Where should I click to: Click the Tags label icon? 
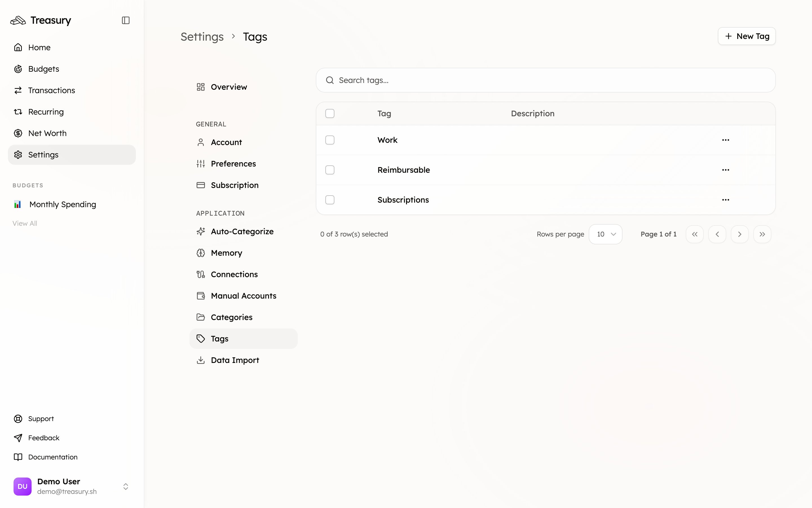coord(201,339)
